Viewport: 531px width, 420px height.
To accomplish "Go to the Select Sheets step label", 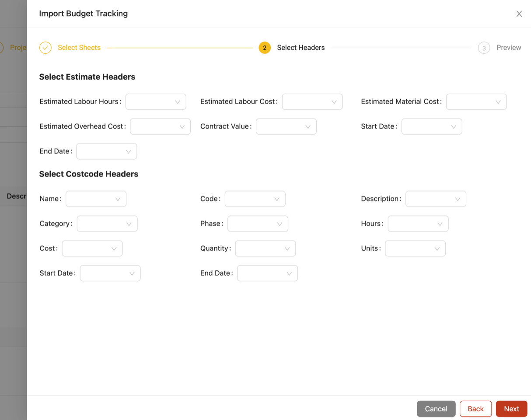I will click(79, 48).
